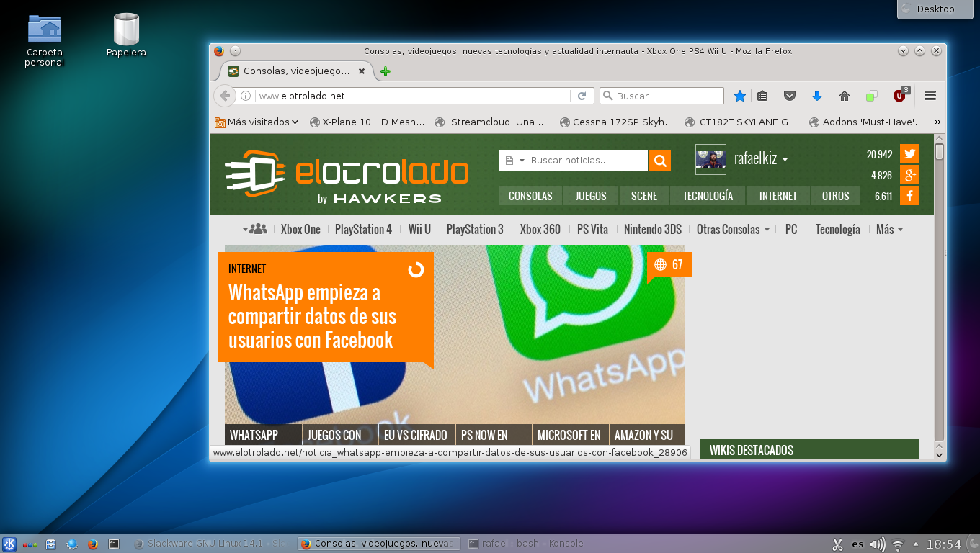The height and width of the screenshot is (553, 980).
Task: Launch Konsole terminal from panel launcher
Action: coord(113,544)
